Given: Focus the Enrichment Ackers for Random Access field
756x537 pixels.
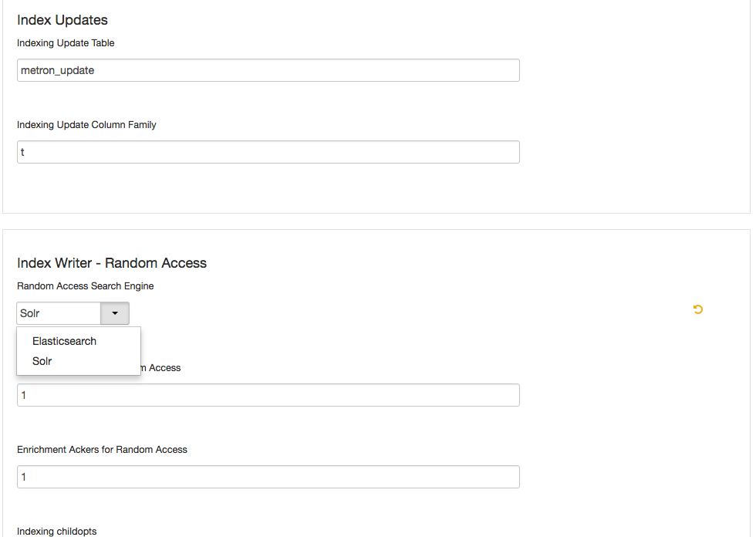Looking at the screenshot, I should (x=268, y=477).
